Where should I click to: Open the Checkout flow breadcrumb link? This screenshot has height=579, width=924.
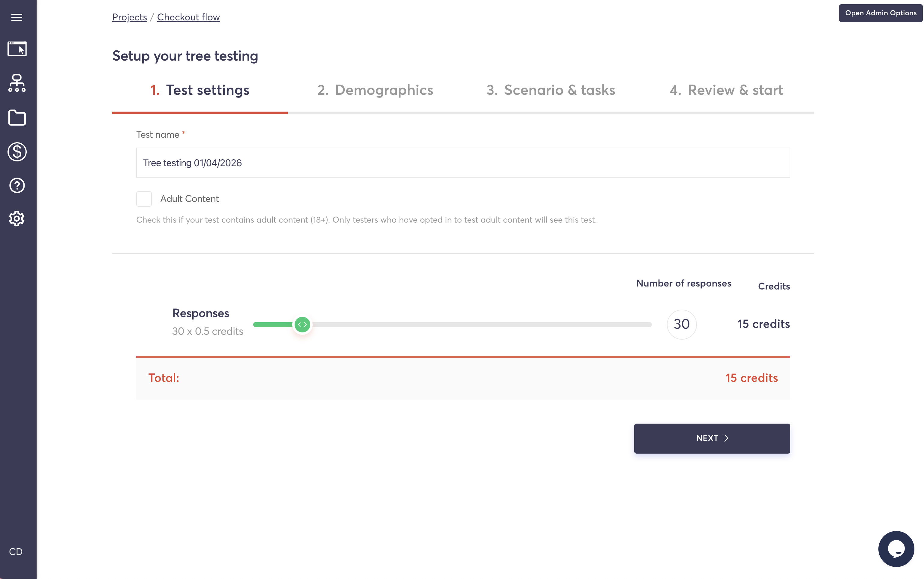188,17
